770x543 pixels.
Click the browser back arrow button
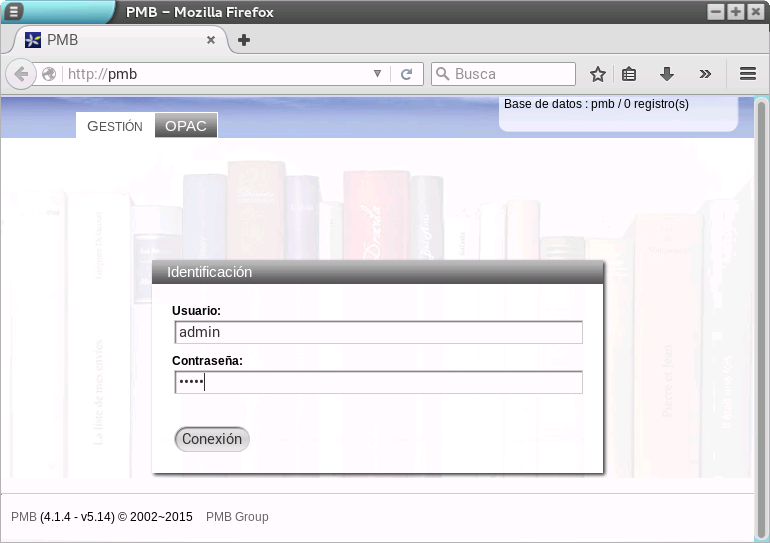[x=21, y=74]
